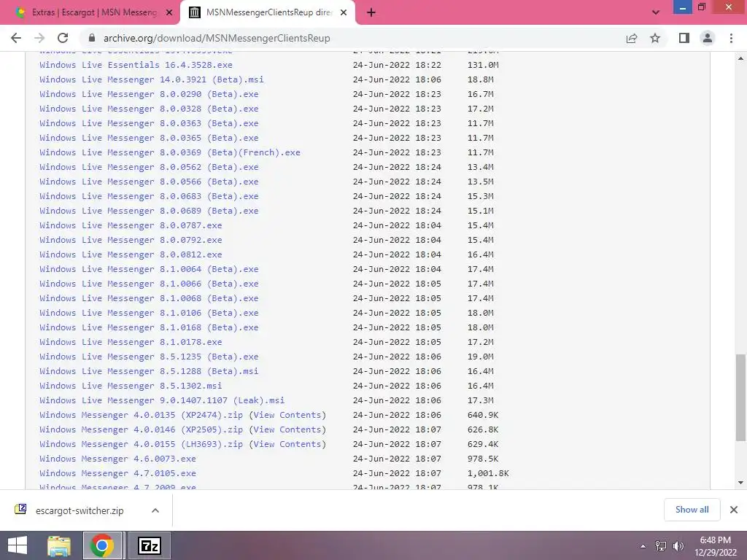The image size is (747, 560).
Task: Go back to previous page
Action: click(x=16, y=38)
